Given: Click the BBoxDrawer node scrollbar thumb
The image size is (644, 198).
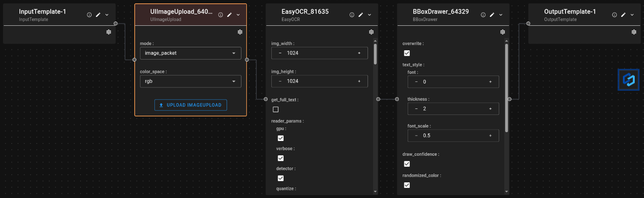Looking at the screenshot, I should pos(506,88).
